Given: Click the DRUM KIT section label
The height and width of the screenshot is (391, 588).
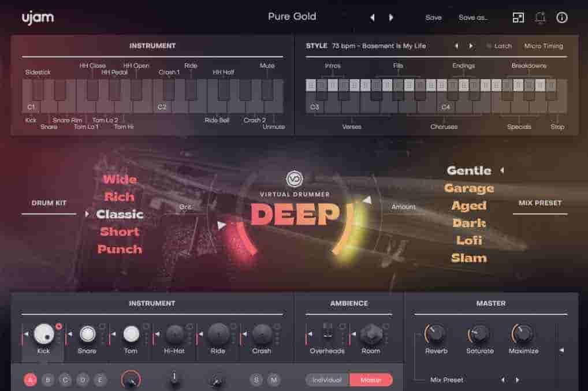Looking at the screenshot, I should click(49, 203).
